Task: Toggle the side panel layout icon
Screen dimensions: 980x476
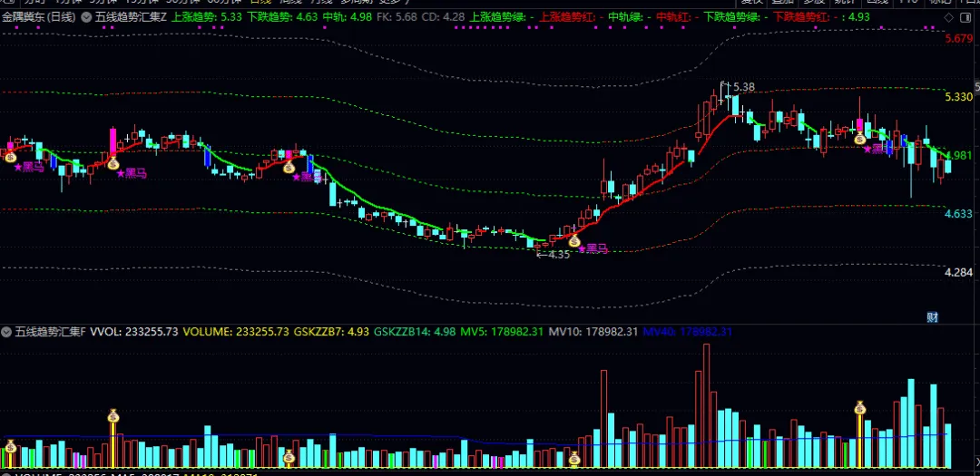Action: pos(965,17)
